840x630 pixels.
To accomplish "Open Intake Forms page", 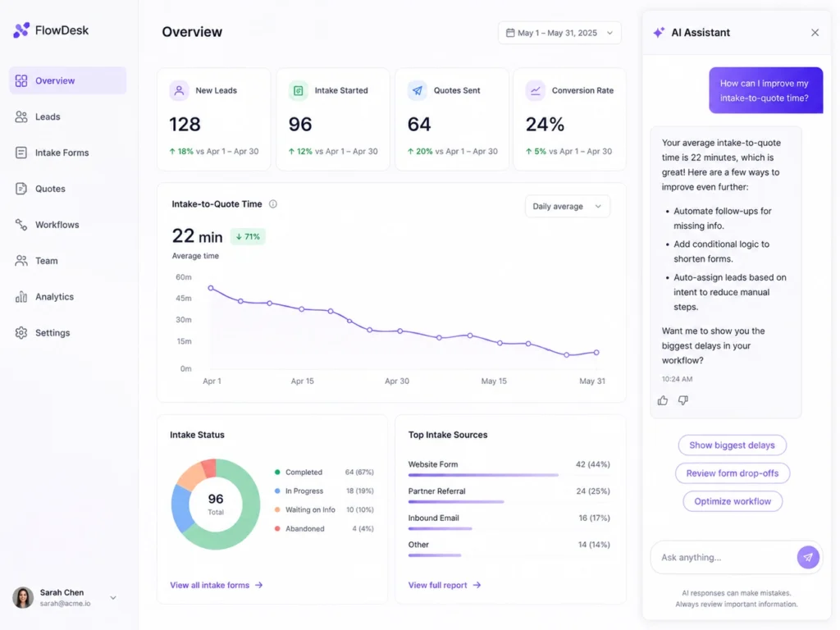I will point(67,153).
